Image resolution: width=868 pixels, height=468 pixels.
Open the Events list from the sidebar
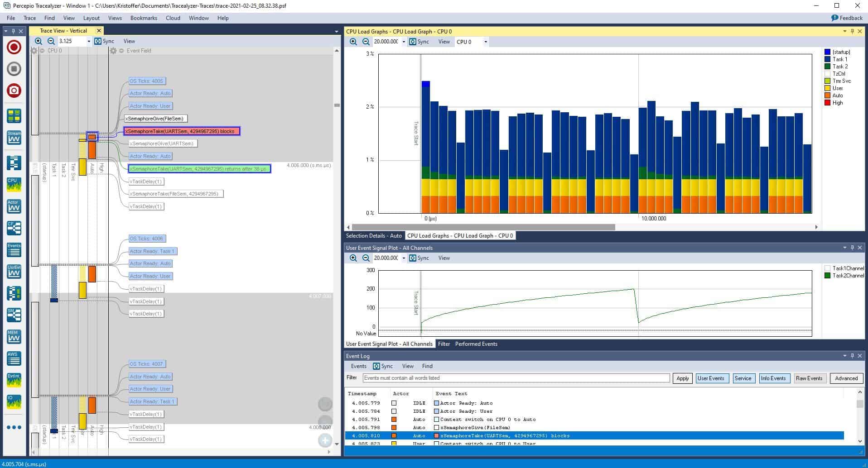14,250
